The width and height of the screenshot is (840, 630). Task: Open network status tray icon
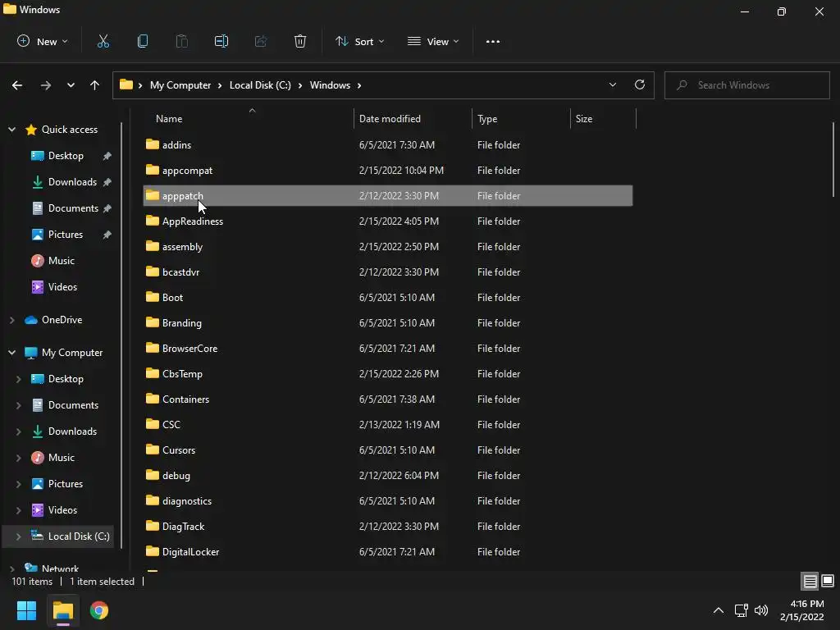pos(742,610)
